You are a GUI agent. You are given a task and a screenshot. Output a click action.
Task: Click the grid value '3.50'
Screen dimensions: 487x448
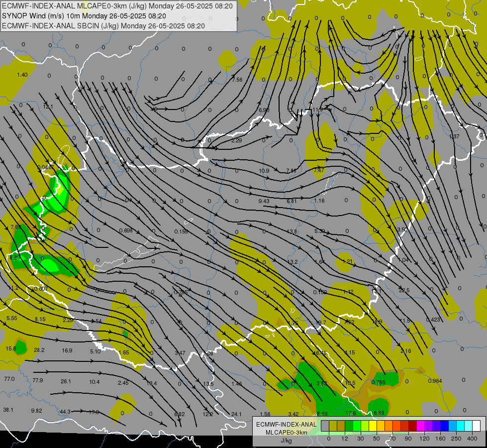(x=402, y=229)
